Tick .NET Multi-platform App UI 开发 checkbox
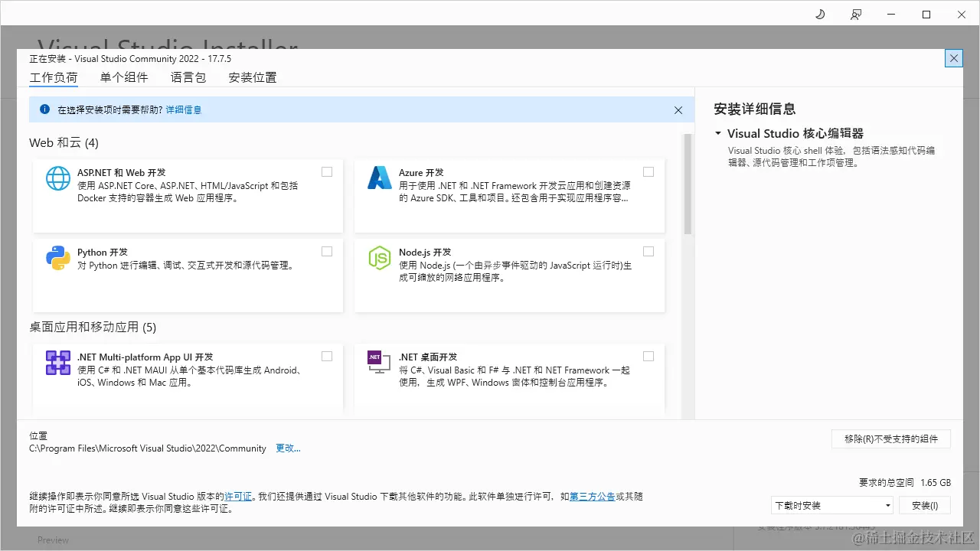Screen dimensions: 980x551 [327, 357]
